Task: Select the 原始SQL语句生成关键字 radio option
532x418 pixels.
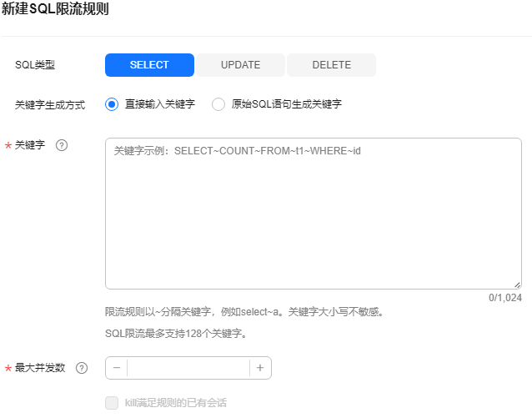Action: pyautogui.click(x=218, y=104)
